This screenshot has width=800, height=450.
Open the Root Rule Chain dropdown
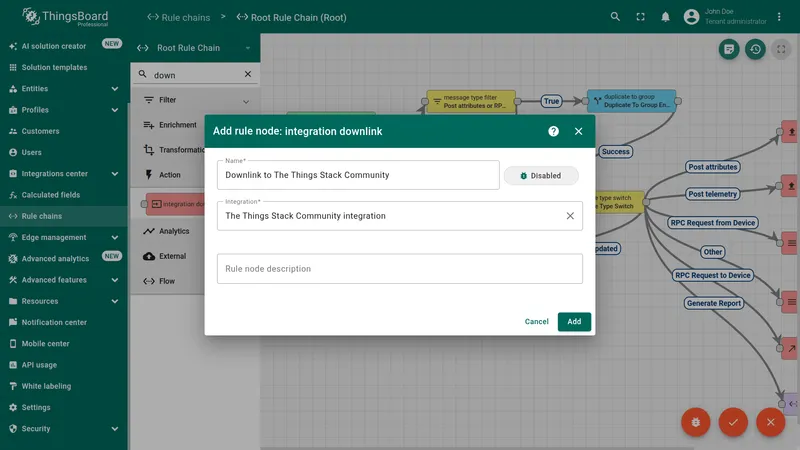coord(194,48)
